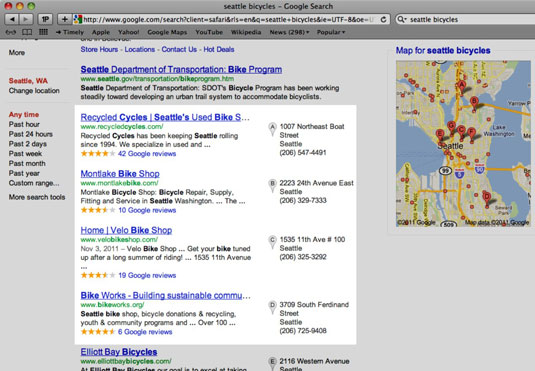Click the plus add bookmark button

pos(64,19)
